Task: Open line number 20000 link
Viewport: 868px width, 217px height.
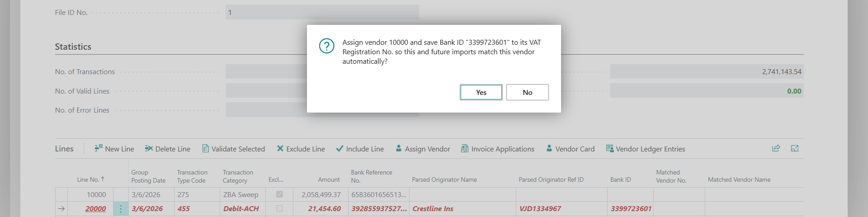Action: click(x=95, y=208)
